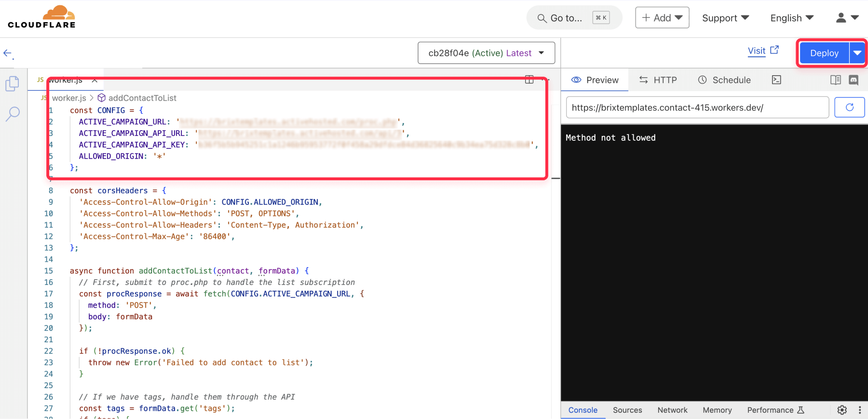Screen dimensions: 868x419
Task: Click the 'Method not allowed' output text
Action: 610,138
